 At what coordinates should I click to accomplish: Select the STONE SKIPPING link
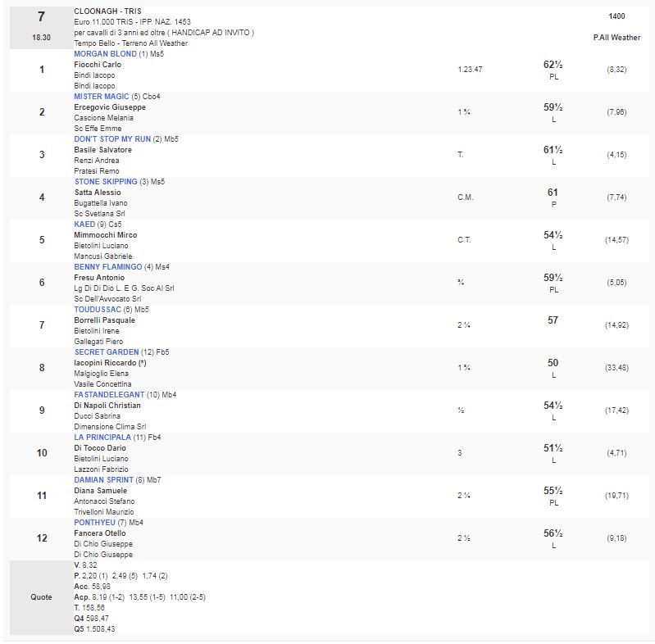point(106,182)
